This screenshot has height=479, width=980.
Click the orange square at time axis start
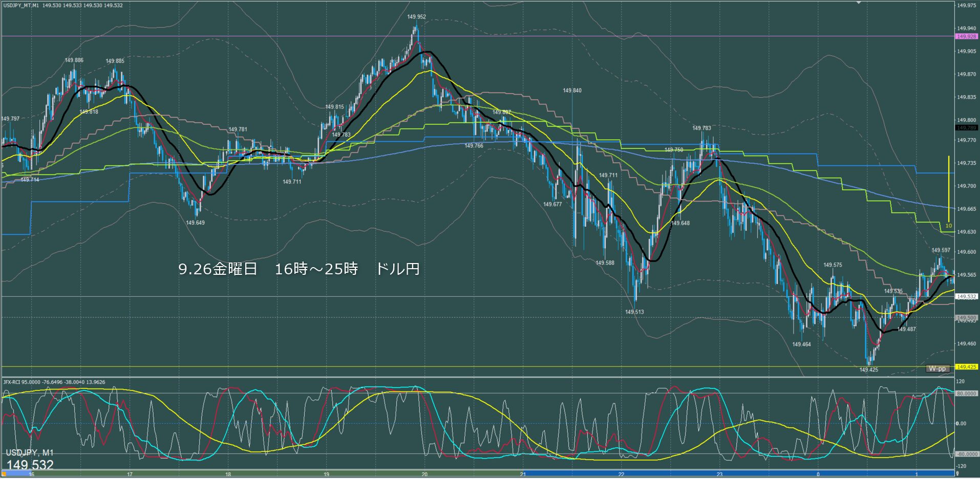[4, 474]
